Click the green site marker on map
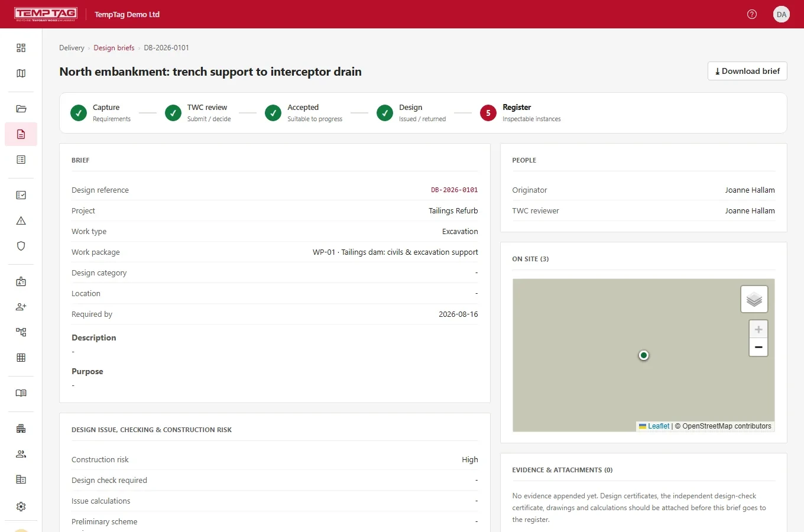This screenshot has height=532, width=804. pyautogui.click(x=644, y=355)
